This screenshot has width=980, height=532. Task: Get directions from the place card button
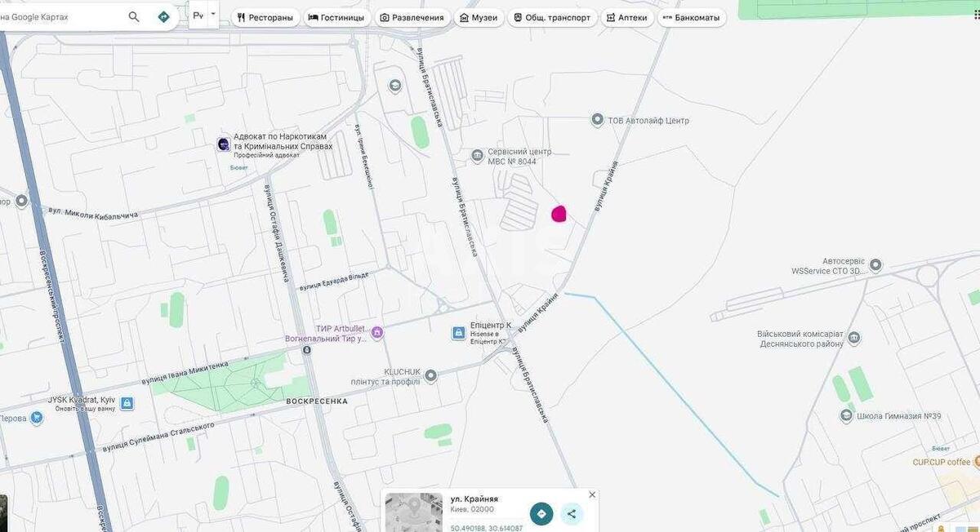541,512
